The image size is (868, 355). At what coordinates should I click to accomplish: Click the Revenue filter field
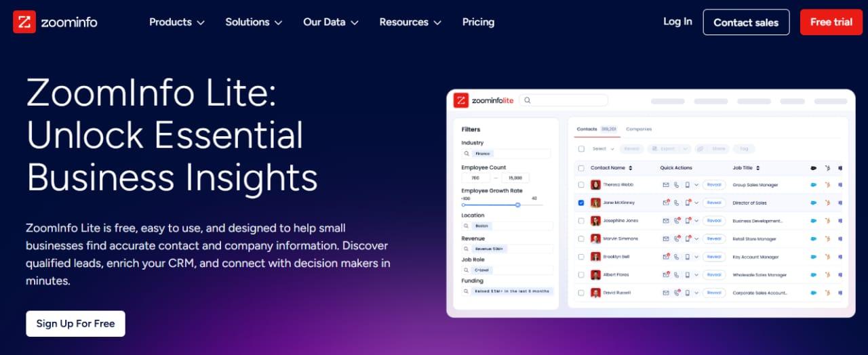click(507, 249)
